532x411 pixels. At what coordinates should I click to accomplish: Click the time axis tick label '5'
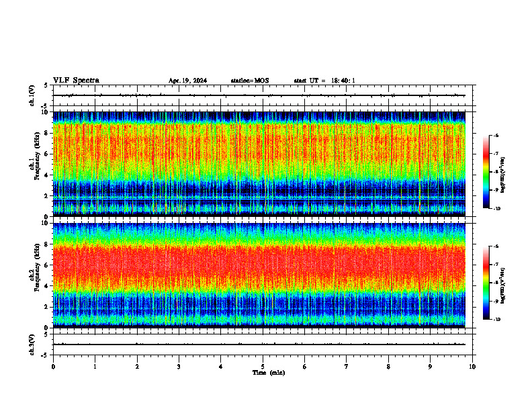point(263,367)
